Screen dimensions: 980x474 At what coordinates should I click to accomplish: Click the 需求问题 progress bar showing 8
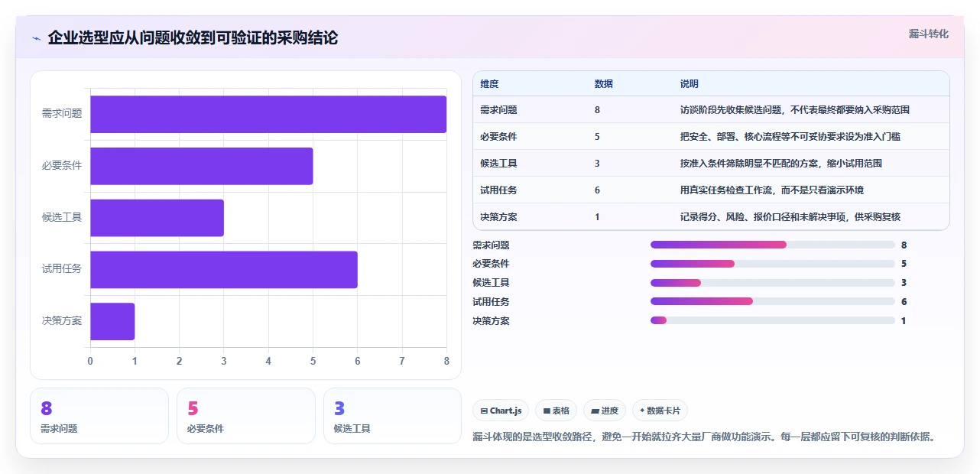point(772,245)
